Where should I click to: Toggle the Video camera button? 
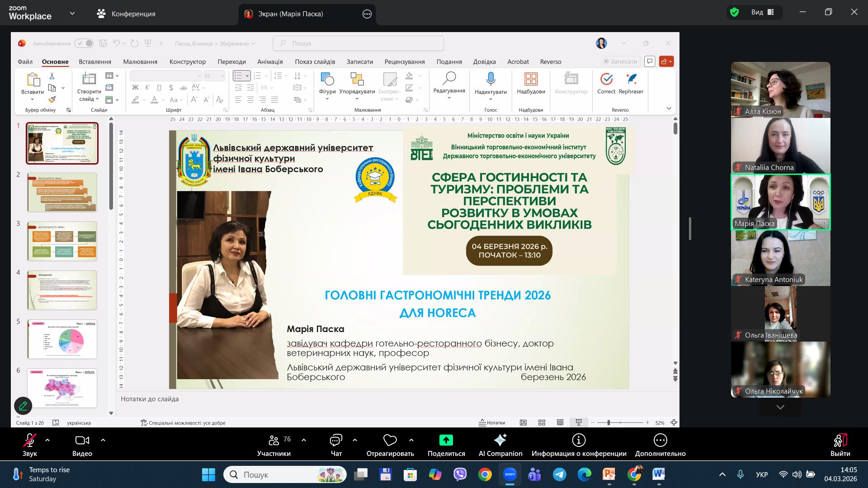(82, 441)
